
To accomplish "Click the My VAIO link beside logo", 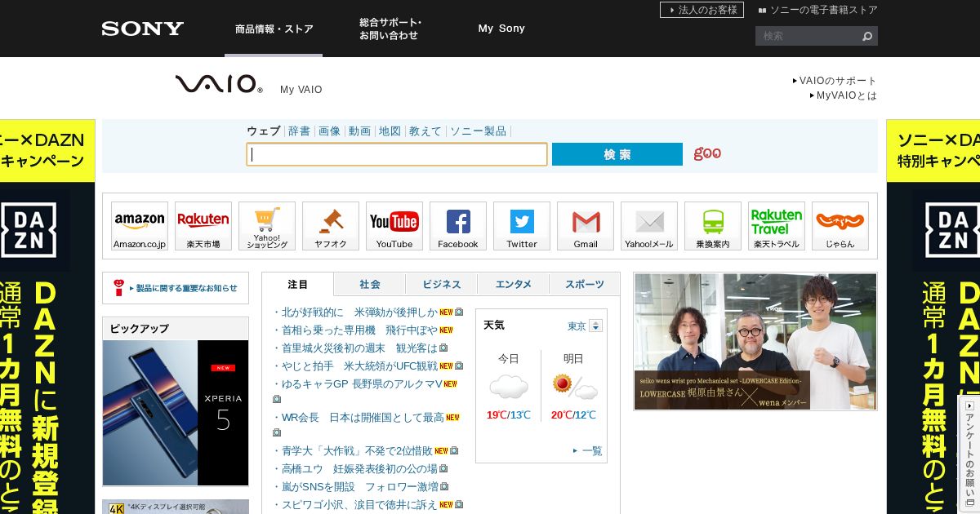I will click(301, 90).
